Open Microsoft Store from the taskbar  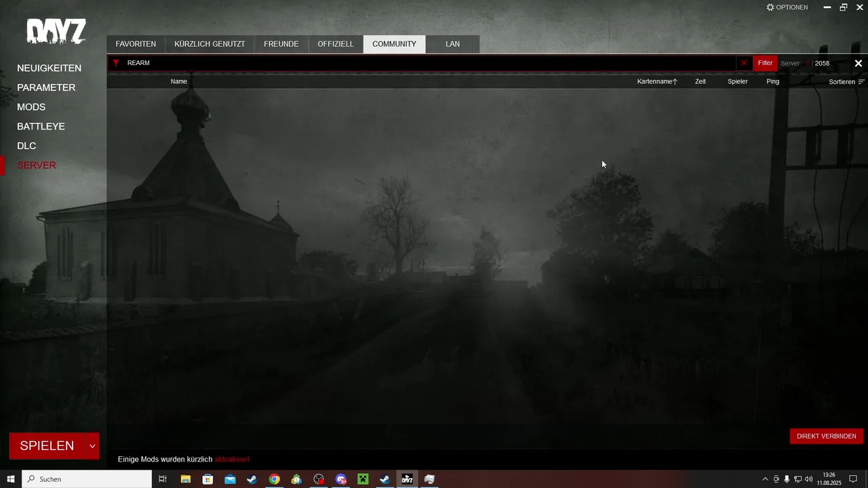point(208,479)
